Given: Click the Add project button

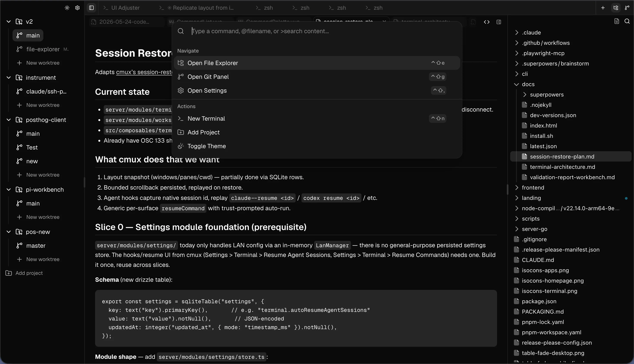Looking at the screenshot, I should tap(24, 273).
